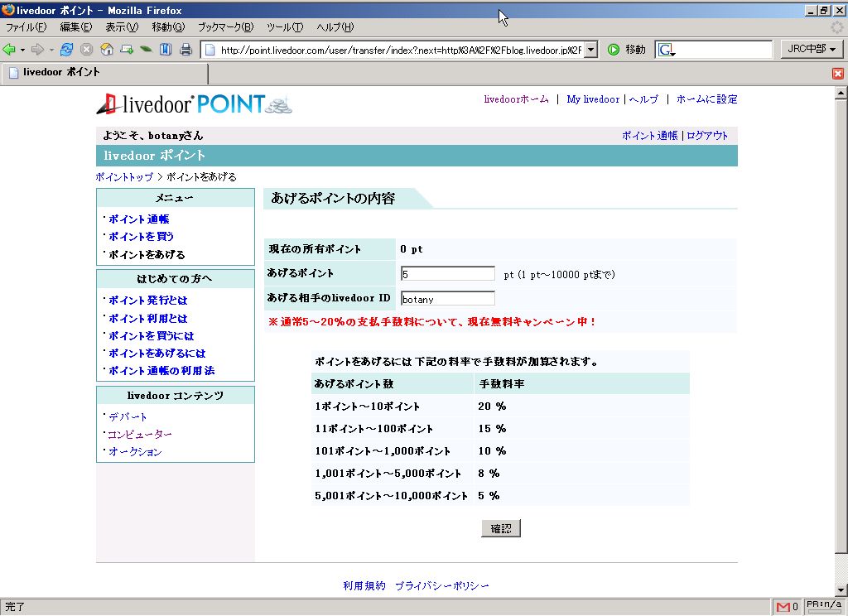The height and width of the screenshot is (616, 848).
Task: Click the green leaf toolbar icon
Action: (146, 50)
